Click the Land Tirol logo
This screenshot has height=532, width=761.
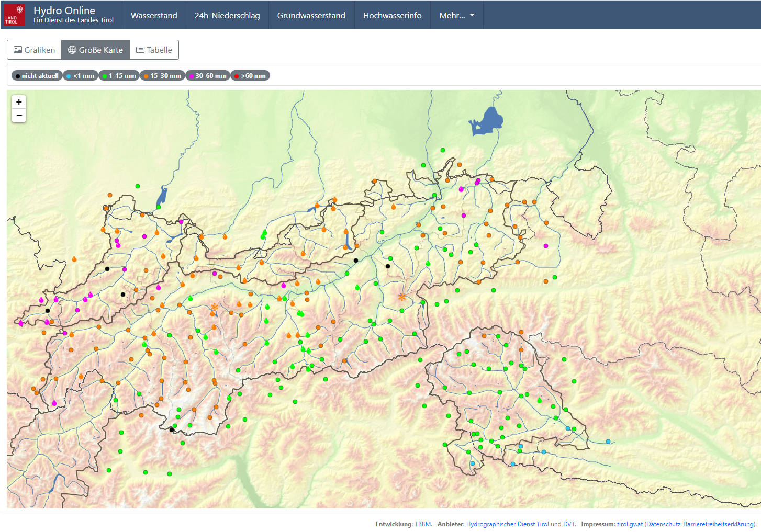[14, 15]
